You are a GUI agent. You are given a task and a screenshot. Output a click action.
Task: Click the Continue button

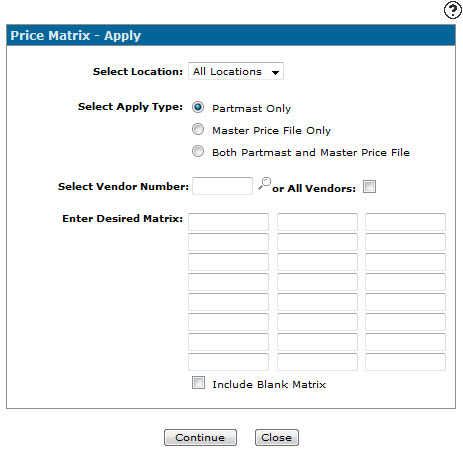[x=200, y=437]
